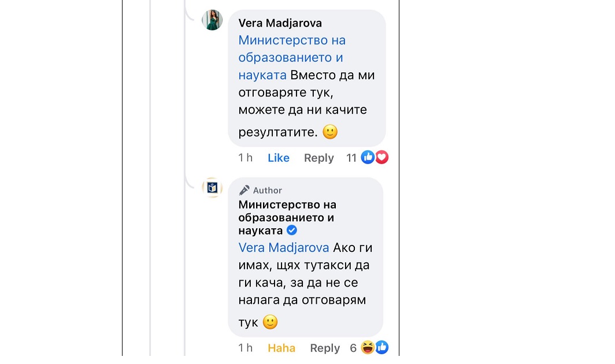
Task: Open the reactions list showing 11 reactions
Action: pyautogui.click(x=351, y=157)
